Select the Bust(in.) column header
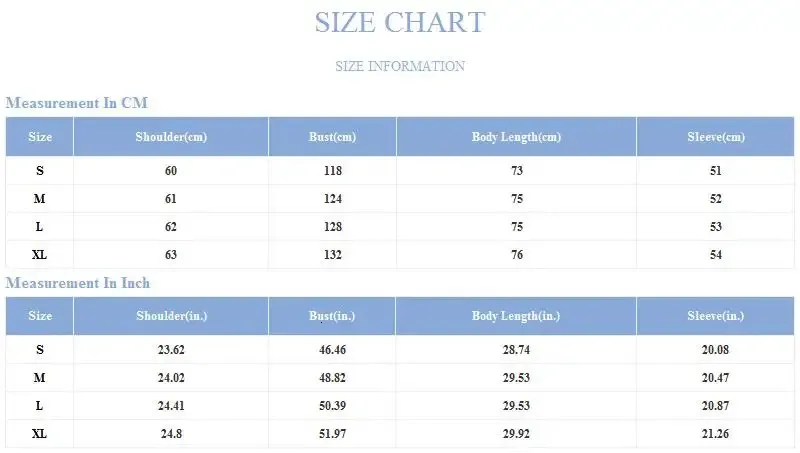800x453 pixels. tap(333, 316)
